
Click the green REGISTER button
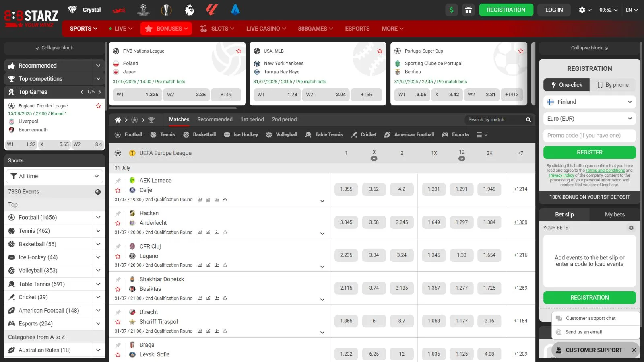point(589,152)
